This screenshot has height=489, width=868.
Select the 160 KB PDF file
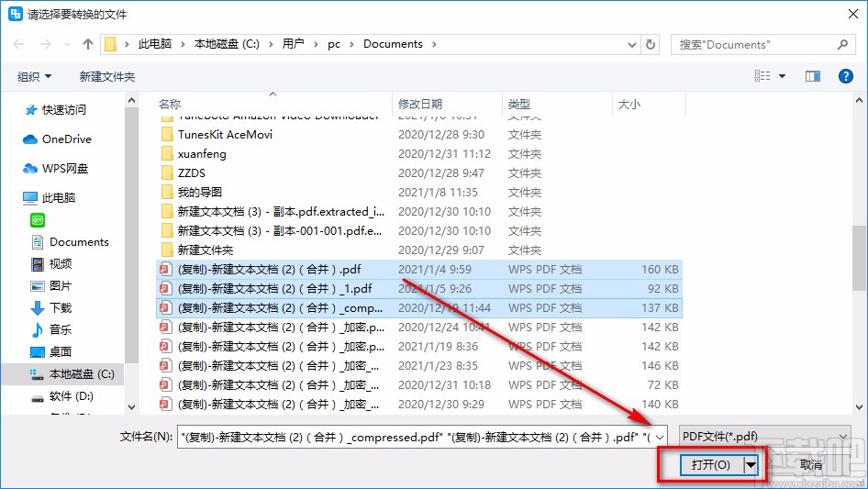tap(419, 269)
